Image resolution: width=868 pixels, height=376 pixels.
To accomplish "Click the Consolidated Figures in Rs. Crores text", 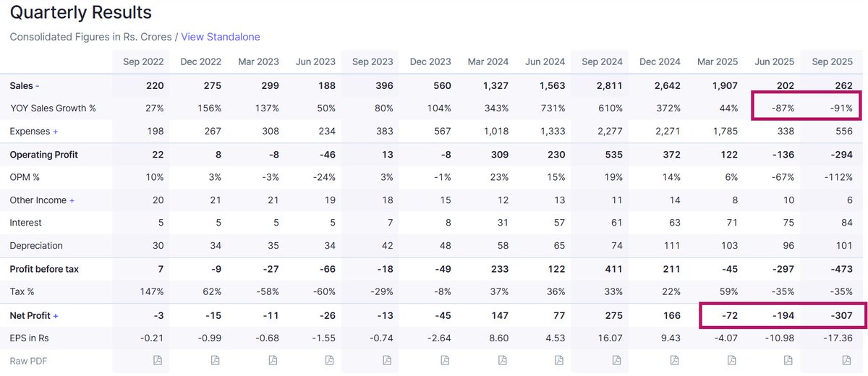I will coord(90,37).
